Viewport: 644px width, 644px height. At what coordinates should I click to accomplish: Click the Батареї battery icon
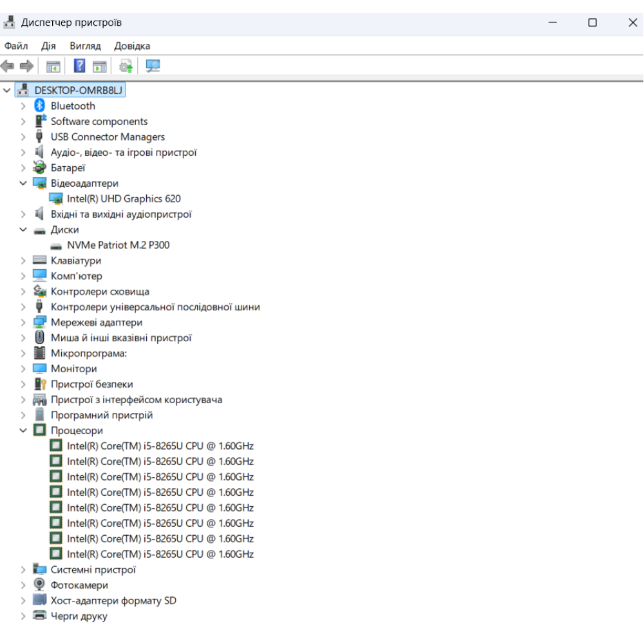40,168
